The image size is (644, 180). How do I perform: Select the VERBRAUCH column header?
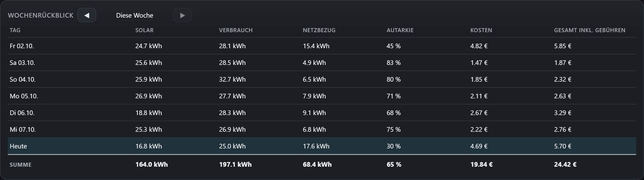pos(236,30)
